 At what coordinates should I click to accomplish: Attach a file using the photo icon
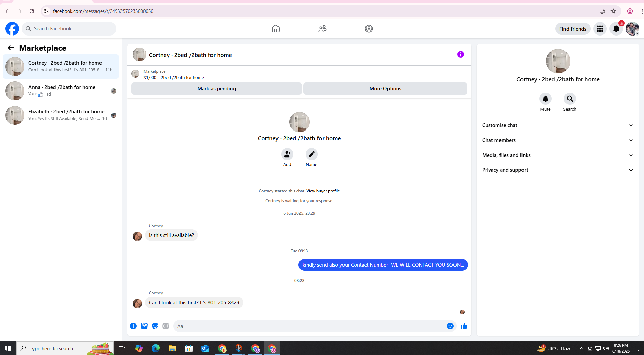[x=144, y=326]
